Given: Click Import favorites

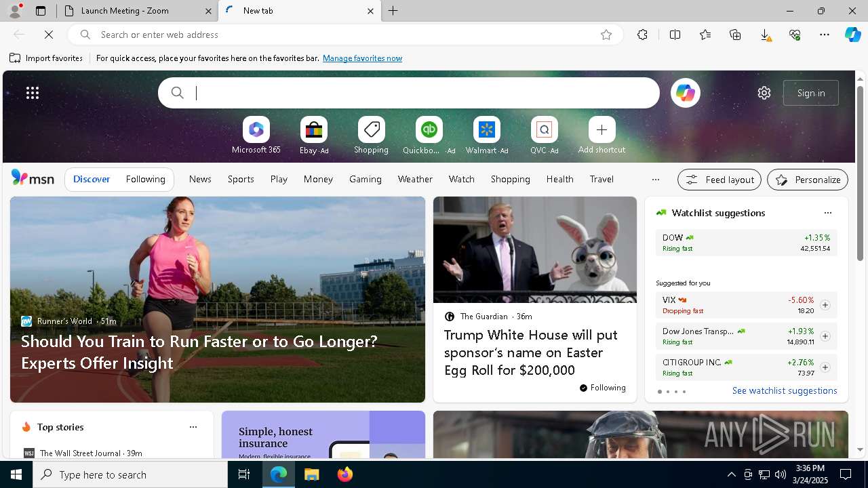Looking at the screenshot, I should 46,58.
